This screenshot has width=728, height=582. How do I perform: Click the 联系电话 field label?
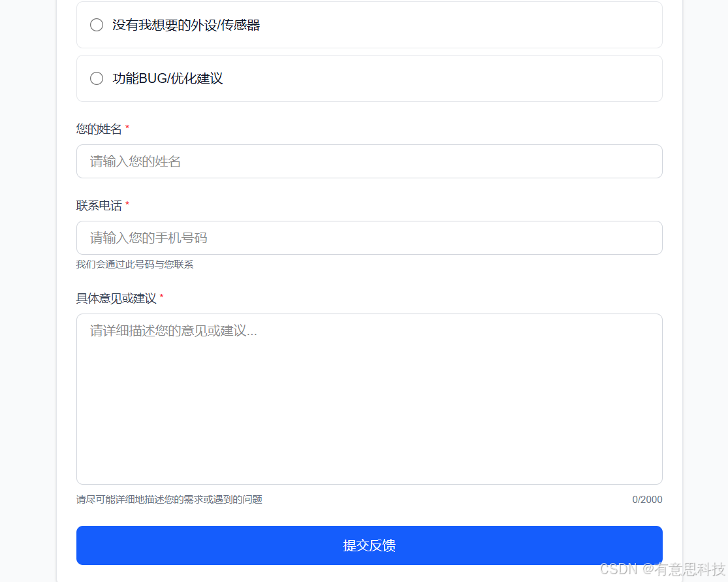pos(99,205)
